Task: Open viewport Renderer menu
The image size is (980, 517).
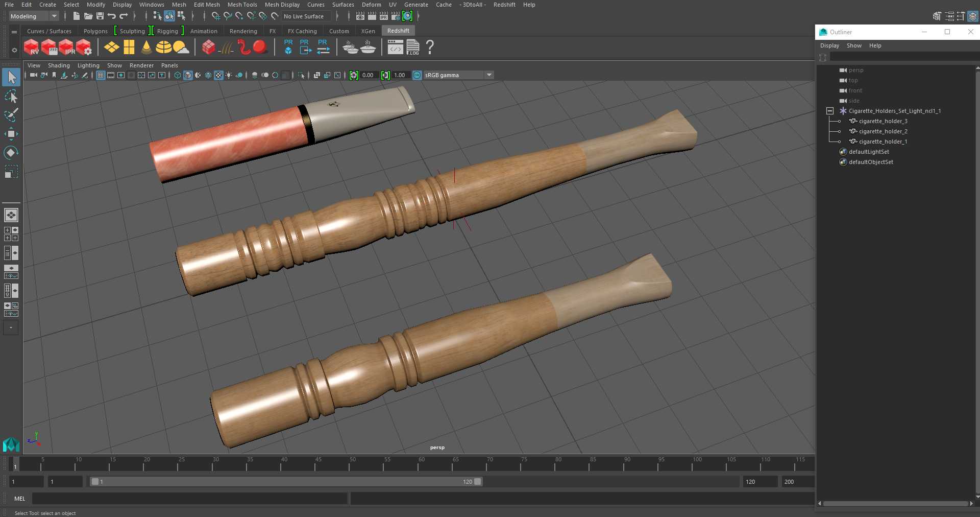Action: 141,65
